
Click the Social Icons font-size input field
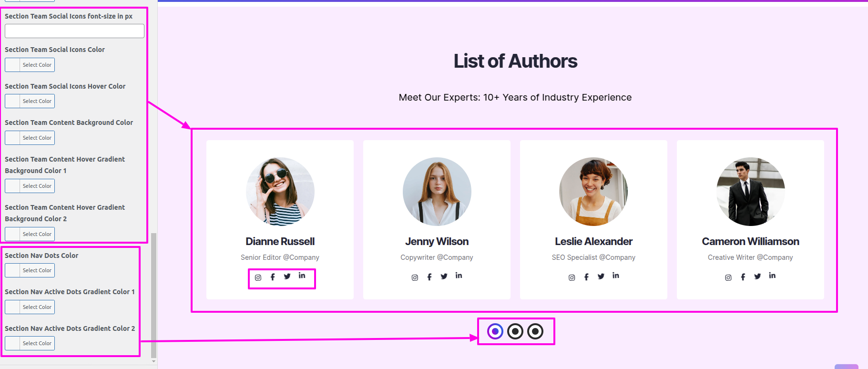tap(74, 31)
